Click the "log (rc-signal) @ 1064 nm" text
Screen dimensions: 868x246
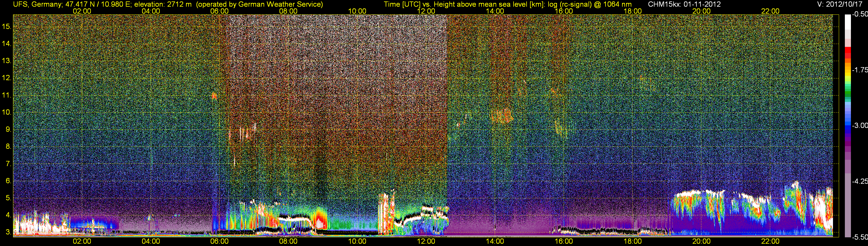(589, 4)
